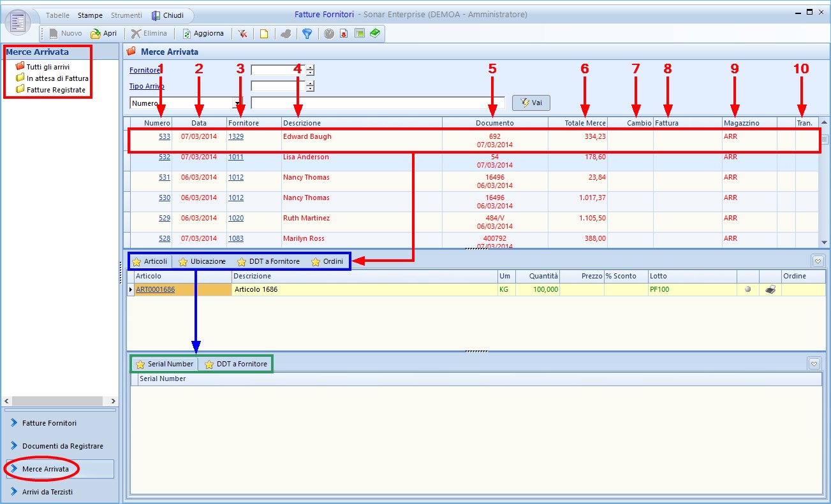Select the 'In attesa di Fattura' folder
This screenshot has height=504, width=831.
pyautogui.click(x=57, y=78)
